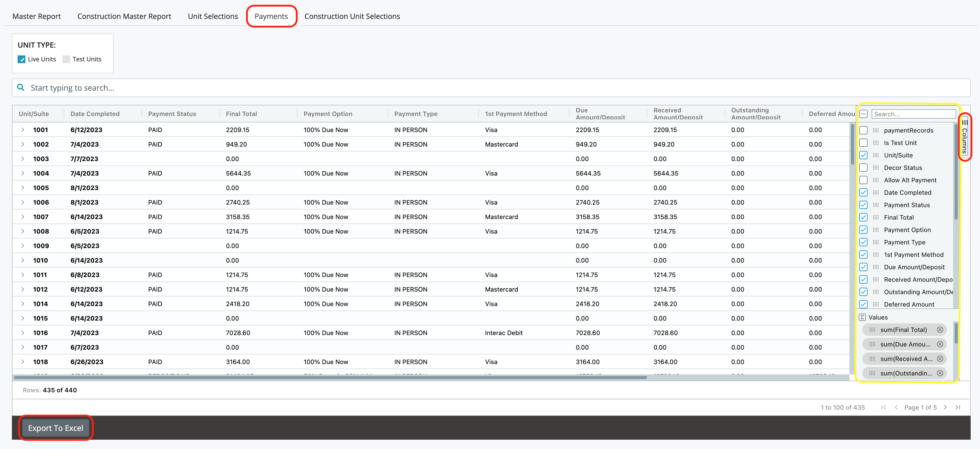The image size is (980, 449).
Task: Expand row for unit 1010
Action: [23, 260]
